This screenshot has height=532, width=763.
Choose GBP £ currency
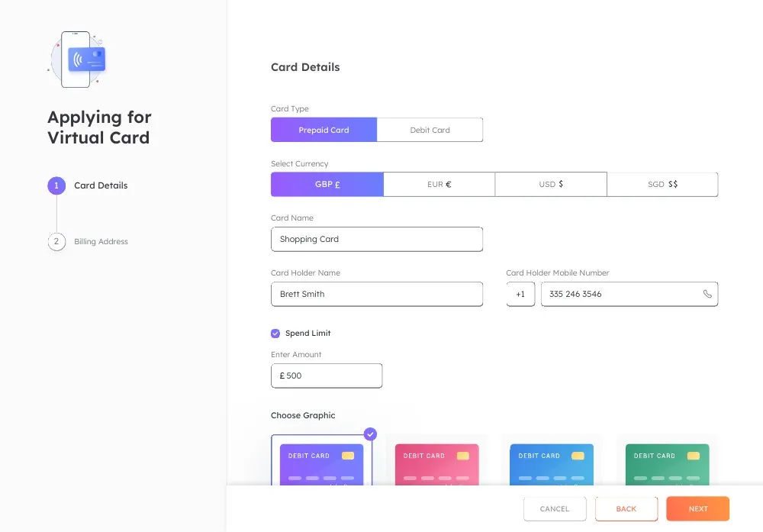point(327,185)
